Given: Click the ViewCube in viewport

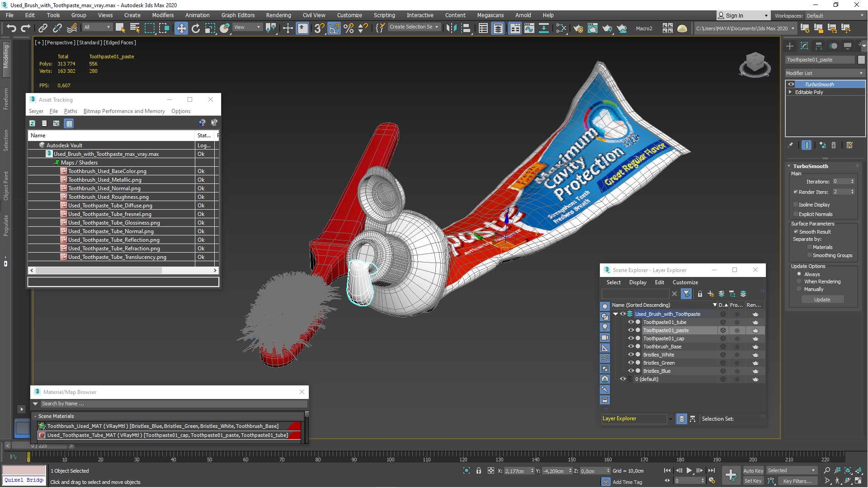Looking at the screenshot, I should click(x=755, y=64).
